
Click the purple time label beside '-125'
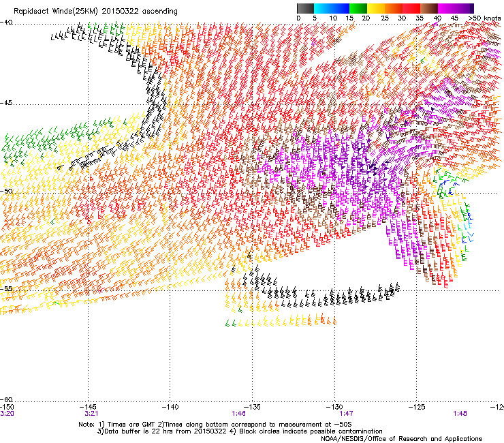pyautogui.click(x=460, y=414)
